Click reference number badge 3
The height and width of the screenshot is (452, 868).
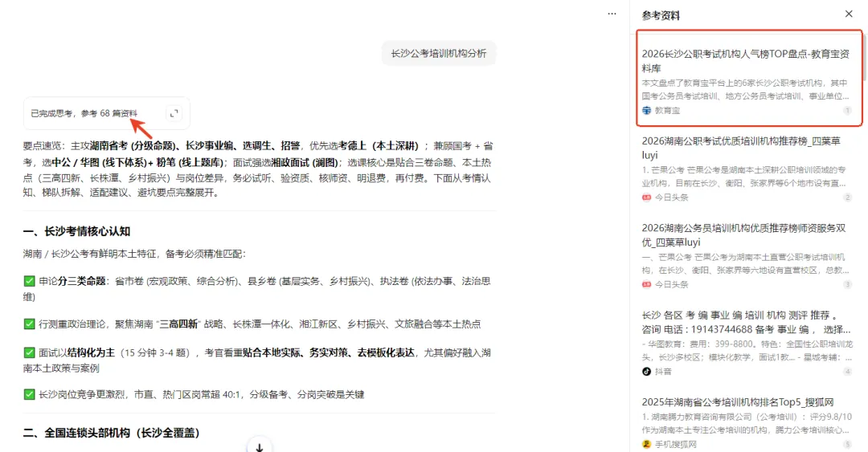coord(848,284)
